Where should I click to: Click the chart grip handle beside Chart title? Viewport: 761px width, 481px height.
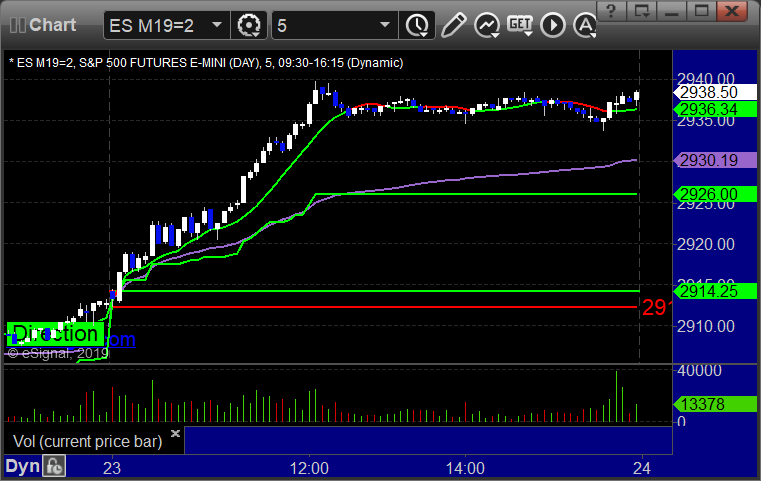coord(17,25)
